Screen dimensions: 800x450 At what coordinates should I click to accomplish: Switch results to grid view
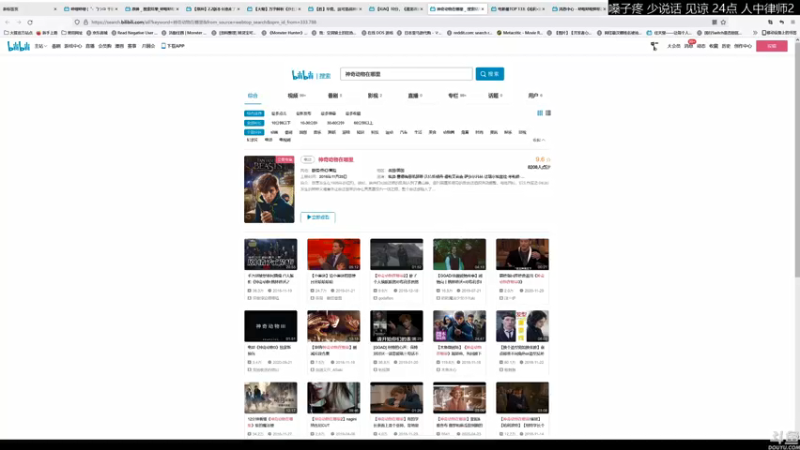click(540, 113)
